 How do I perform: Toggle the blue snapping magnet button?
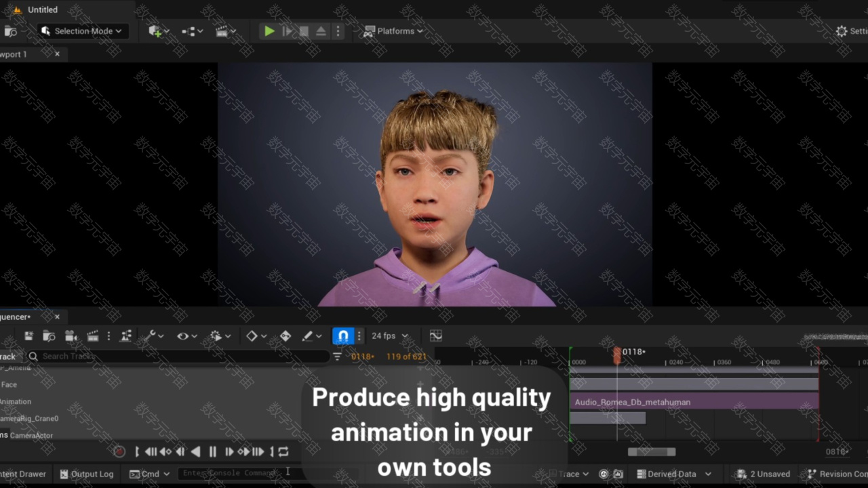(x=343, y=336)
